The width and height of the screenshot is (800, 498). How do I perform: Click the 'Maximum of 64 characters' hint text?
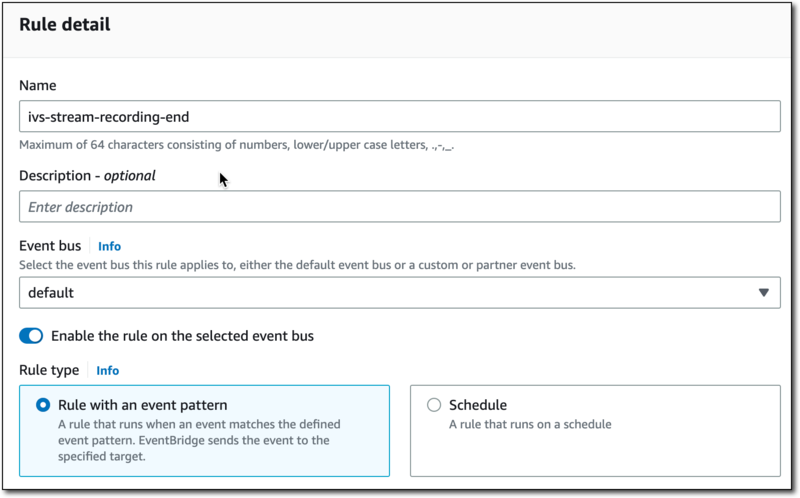coord(238,145)
